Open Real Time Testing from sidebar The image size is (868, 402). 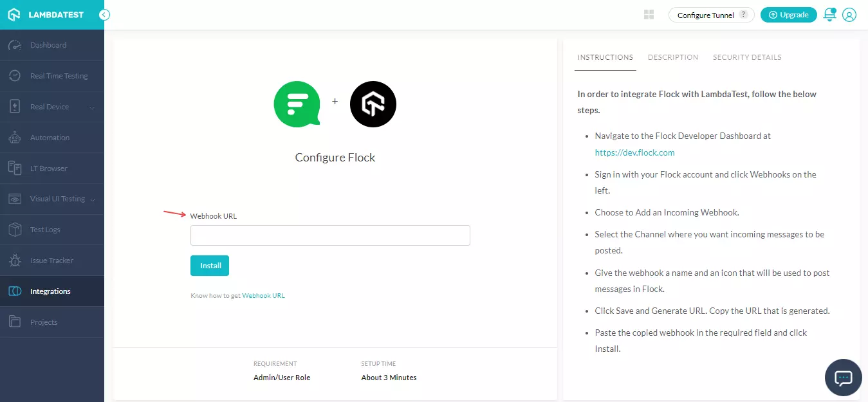pos(58,76)
